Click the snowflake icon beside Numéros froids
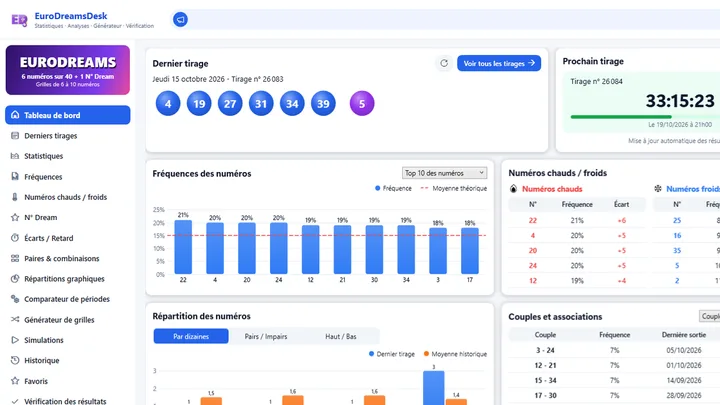Viewport: 720px width, 405px height. tap(658, 189)
